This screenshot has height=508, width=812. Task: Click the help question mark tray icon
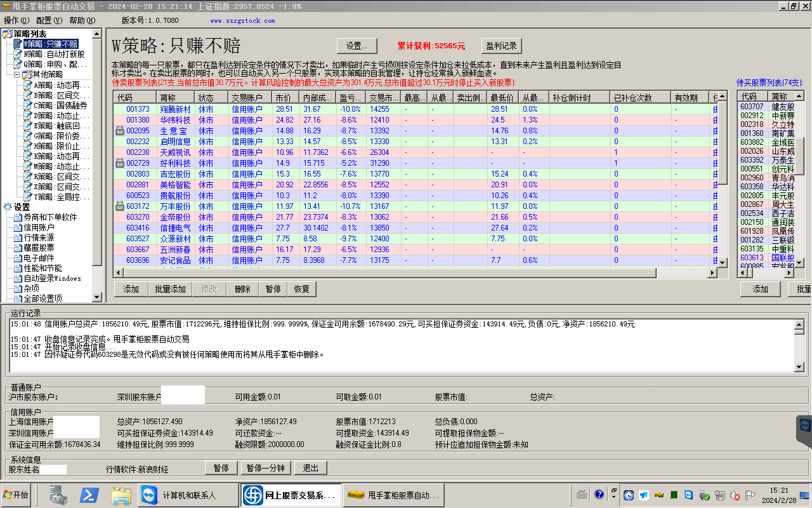coord(599,495)
